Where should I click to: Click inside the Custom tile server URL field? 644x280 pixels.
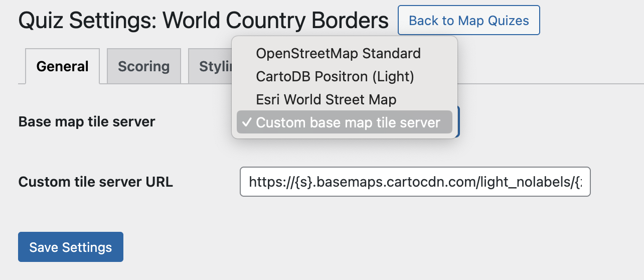(x=414, y=182)
